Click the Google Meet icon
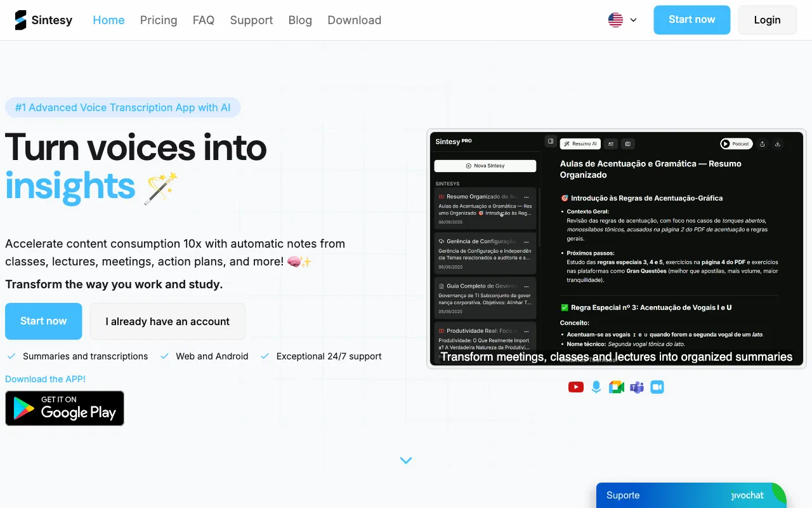Image resolution: width=812 pixels, height=508 pixels. 617,387
